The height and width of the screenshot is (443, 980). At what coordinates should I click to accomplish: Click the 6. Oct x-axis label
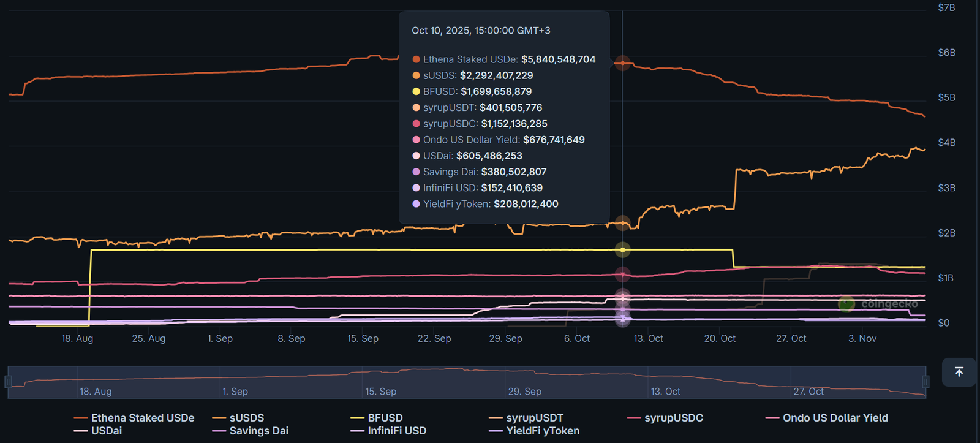[x=577, y=338]
